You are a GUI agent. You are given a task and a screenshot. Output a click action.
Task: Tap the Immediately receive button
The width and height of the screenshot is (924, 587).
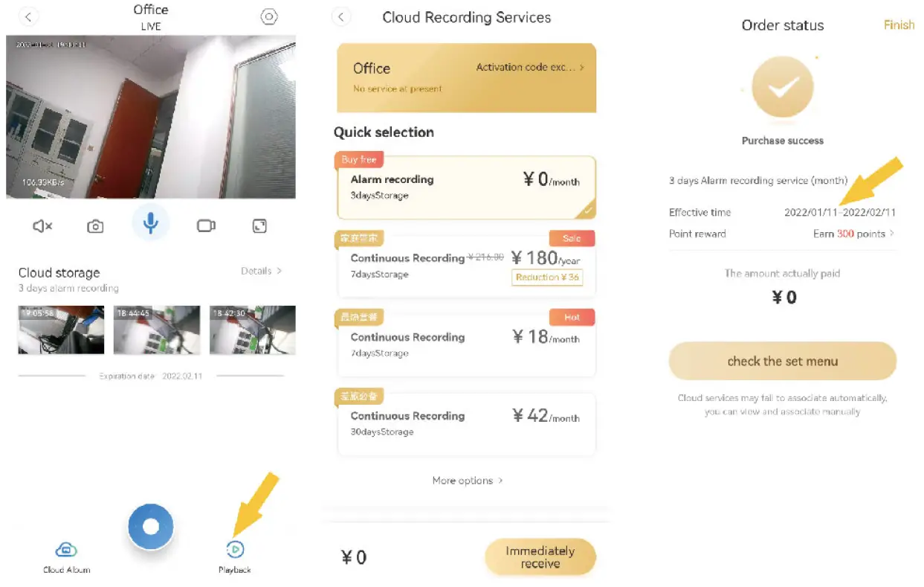tap(540, 557)
